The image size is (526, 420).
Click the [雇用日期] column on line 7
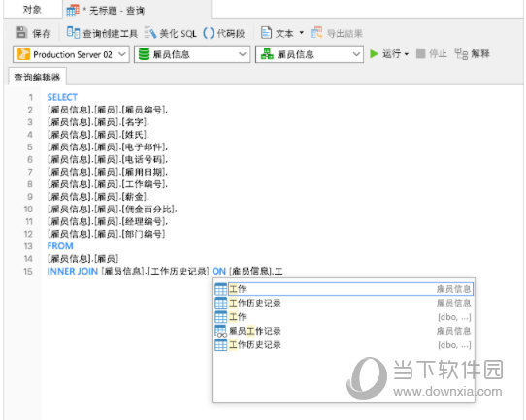(145, 172)
